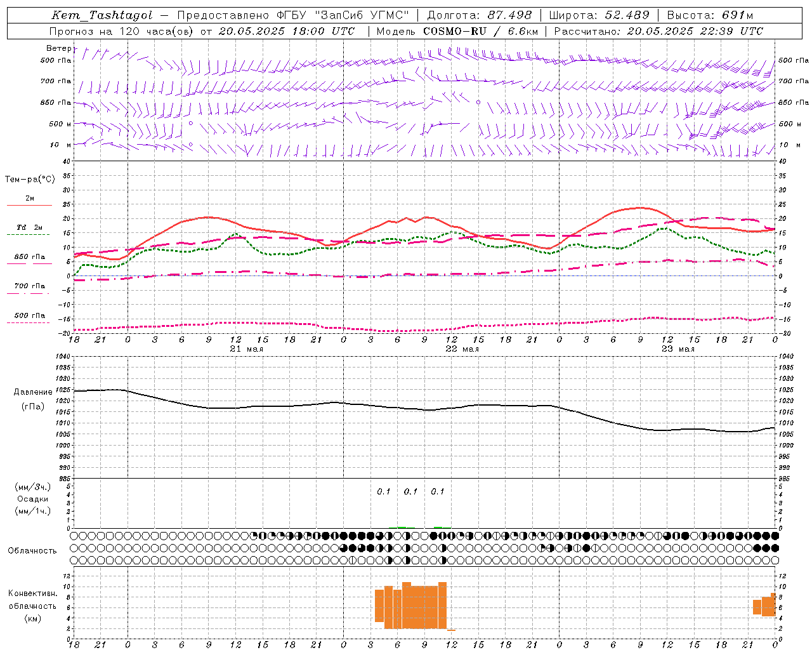812x650 pixels.
Task: Click the Td 2м dew point legend label
Action: click(30, 227)
